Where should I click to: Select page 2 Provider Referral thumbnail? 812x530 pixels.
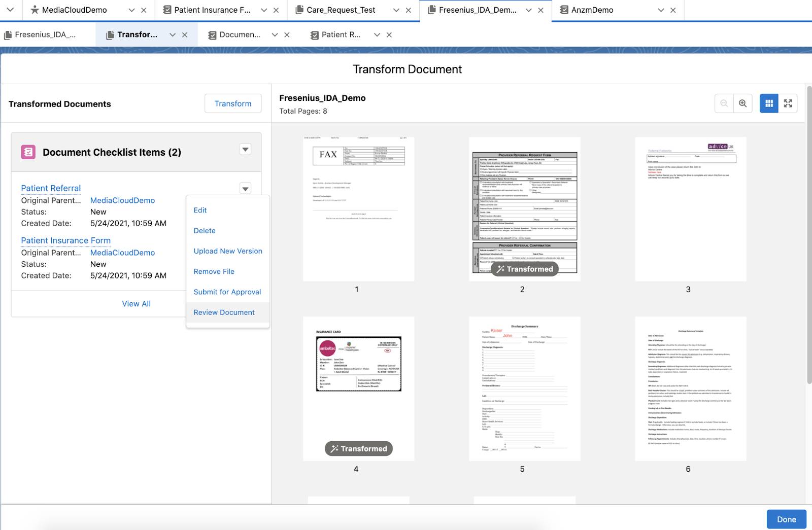pos(525,209)
